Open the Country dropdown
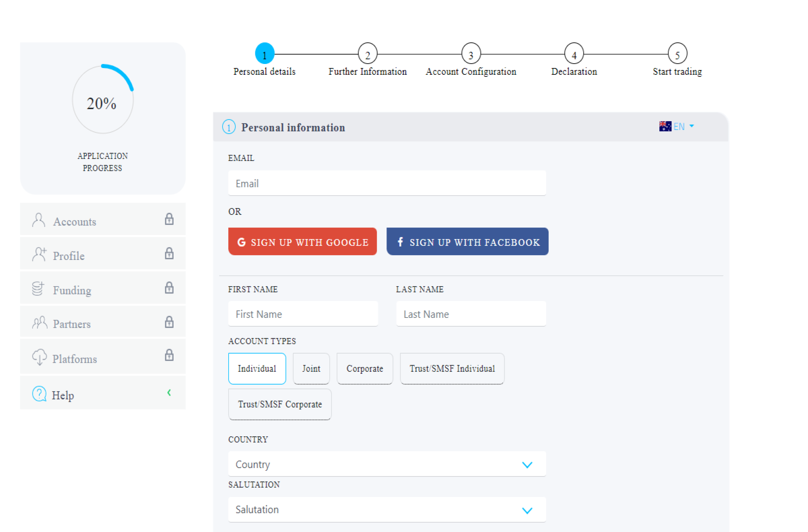 point(387,464)
